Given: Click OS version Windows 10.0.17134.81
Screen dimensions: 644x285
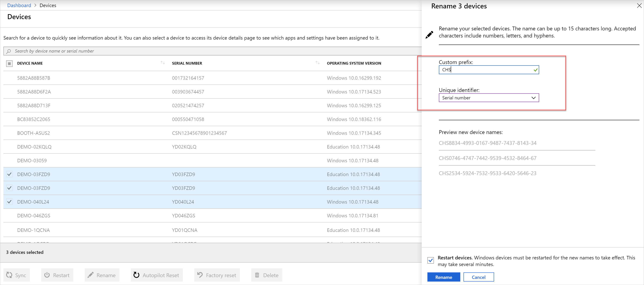Looking at the screenshot, I should [x=353, y=216].
